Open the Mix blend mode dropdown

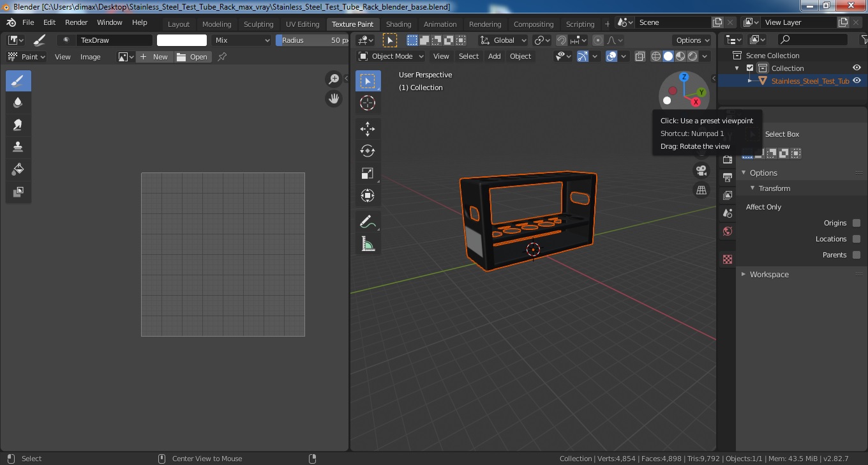pyautogui.click(x=242, y=40)
